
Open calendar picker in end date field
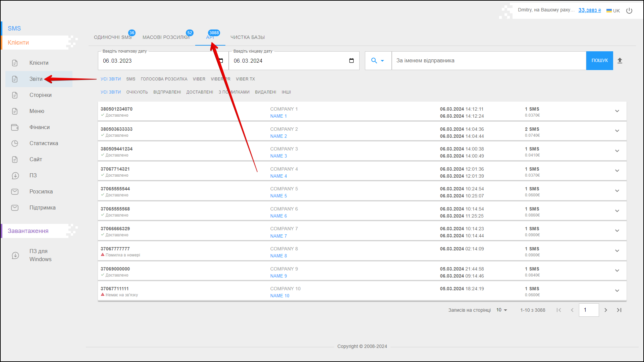pyautogui.click(x=351, y=61)
